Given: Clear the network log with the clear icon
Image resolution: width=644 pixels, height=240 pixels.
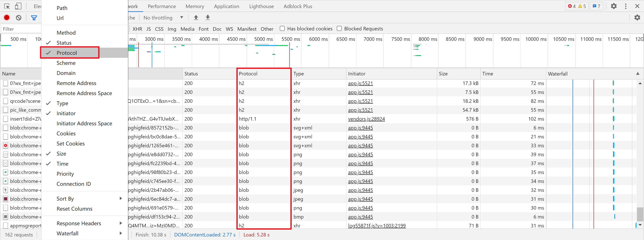Looking at the screenshot, I should [x=18, y=17].
